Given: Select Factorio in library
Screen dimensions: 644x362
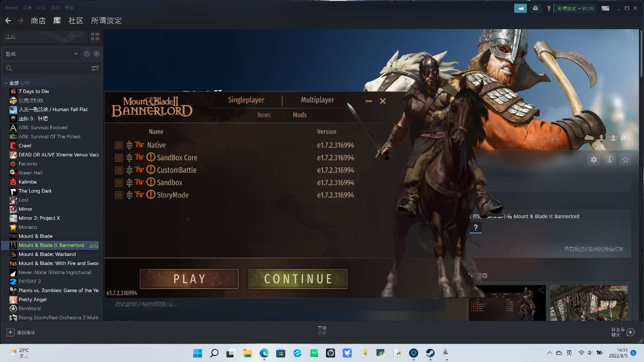Looking at the screenshot, I should coord(28,164).
